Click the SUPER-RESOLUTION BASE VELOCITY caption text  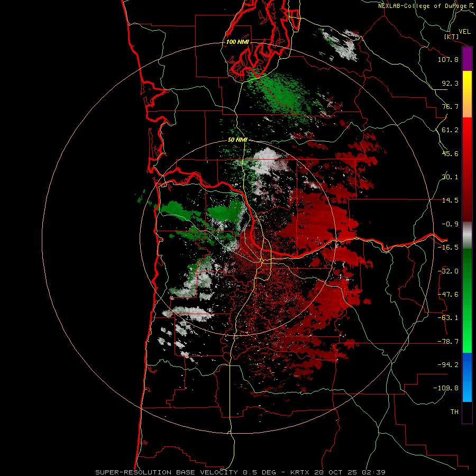pyautogui.click(x=167, y=472)
